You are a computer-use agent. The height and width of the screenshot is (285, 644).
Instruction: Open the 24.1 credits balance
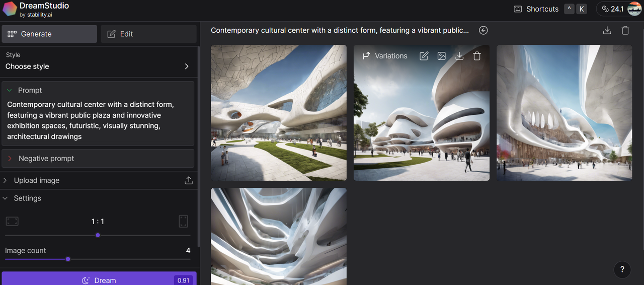click(612, 9)
